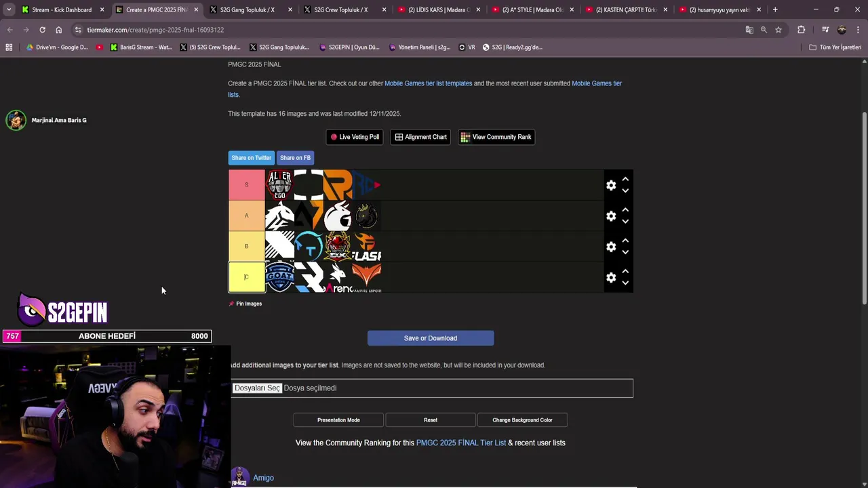The image size is (868, 488).
Task: Select the orange R logo in S tier
Action: [337, 185]
